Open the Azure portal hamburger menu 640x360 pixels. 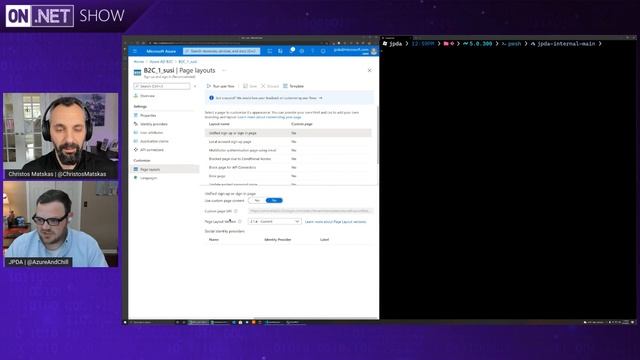[135, 51]
